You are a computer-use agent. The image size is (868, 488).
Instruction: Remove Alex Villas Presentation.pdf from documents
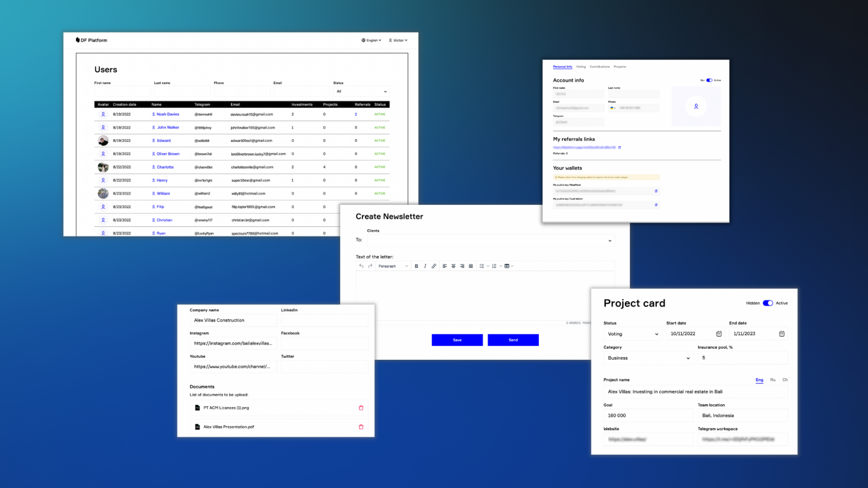[361, 427]
